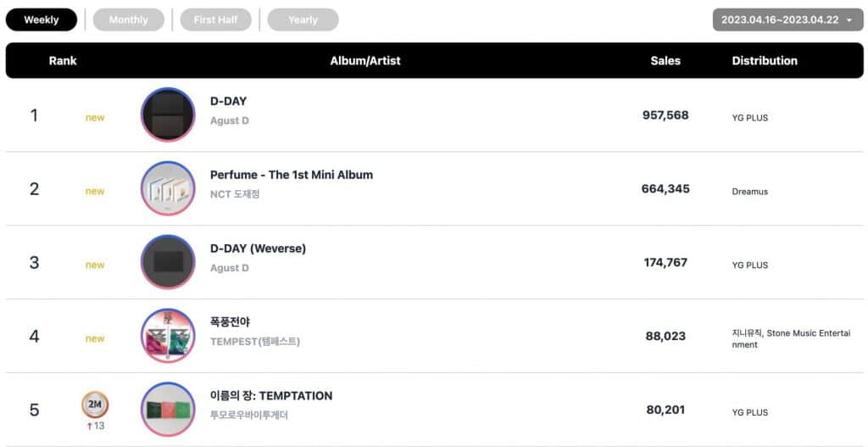868x447 pixels.
Task: Click the 이름의 장: TEMPTATION album title
Action: coord(271,396)
